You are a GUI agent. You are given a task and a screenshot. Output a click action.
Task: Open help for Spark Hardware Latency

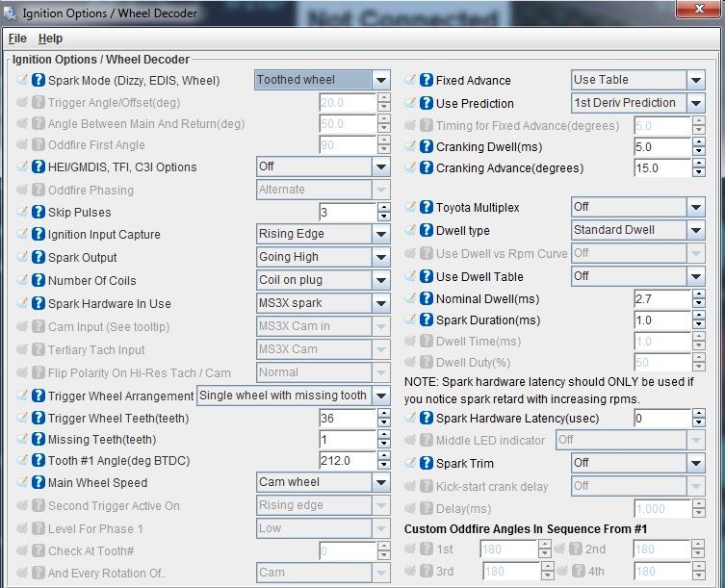click(427, 418)
